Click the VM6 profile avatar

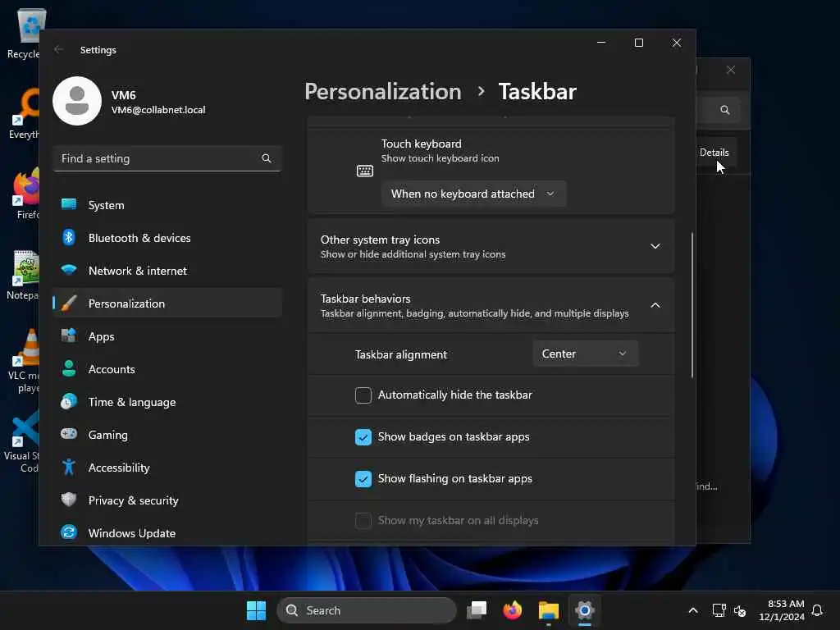pyautogui.click(x=77, y=101)
